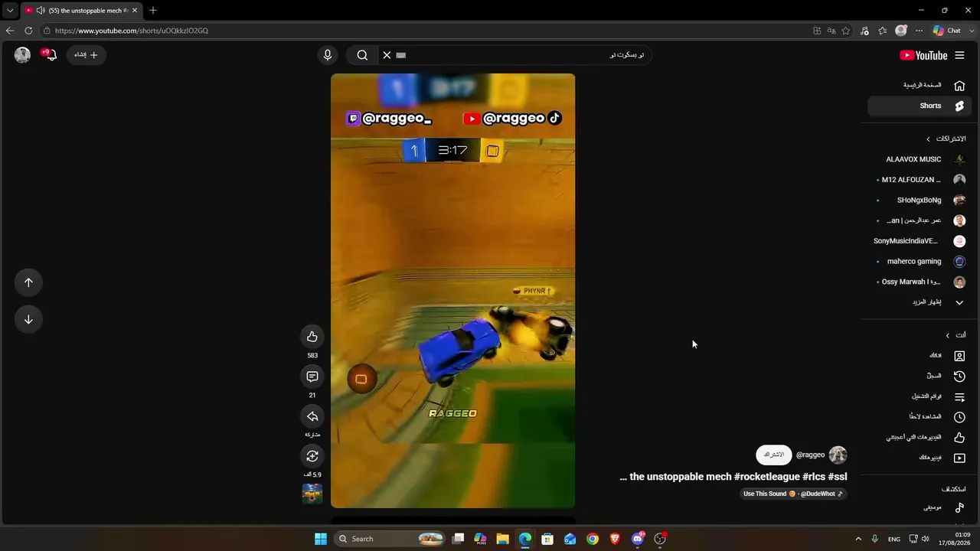Expand the Subscriptions section header
Image resolution: width=980 pixels, height=551 pixels.
coord(946,139)
